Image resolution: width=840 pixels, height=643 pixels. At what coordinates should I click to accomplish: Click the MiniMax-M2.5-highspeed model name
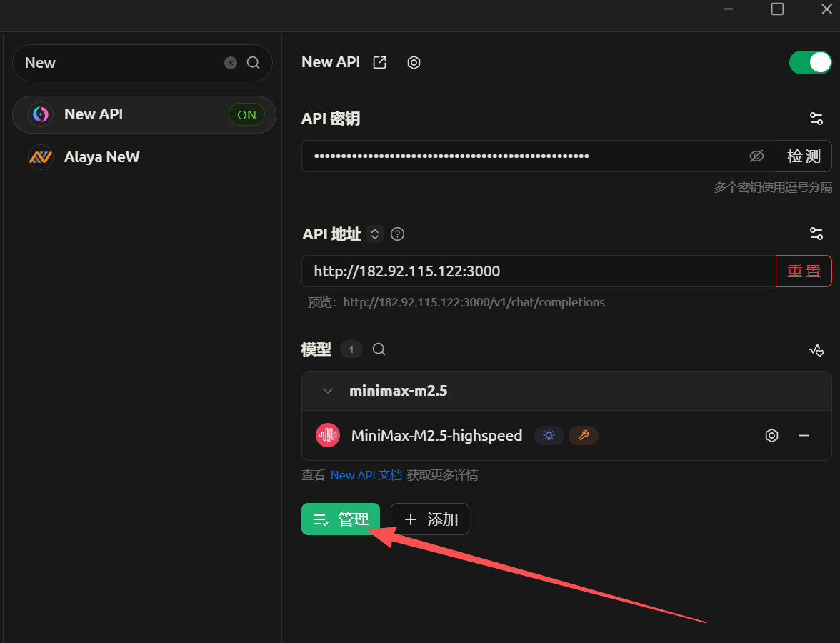[x=436, y=435]
